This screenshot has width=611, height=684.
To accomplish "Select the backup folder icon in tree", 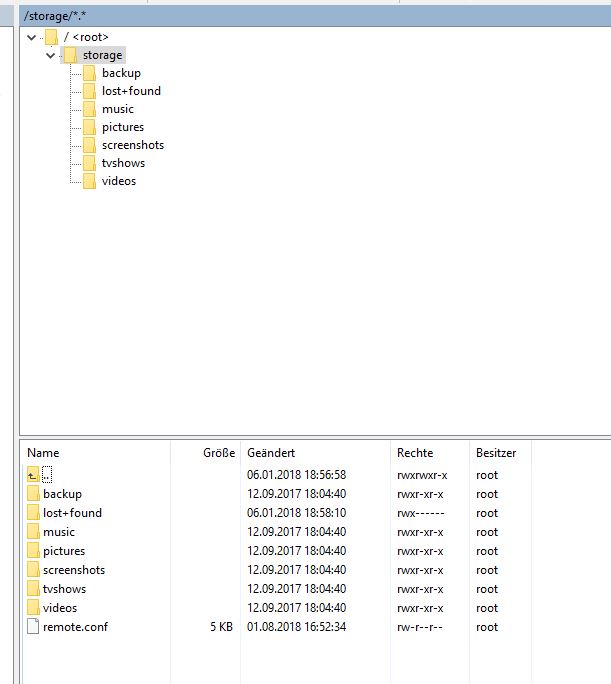I will (89, 73).
